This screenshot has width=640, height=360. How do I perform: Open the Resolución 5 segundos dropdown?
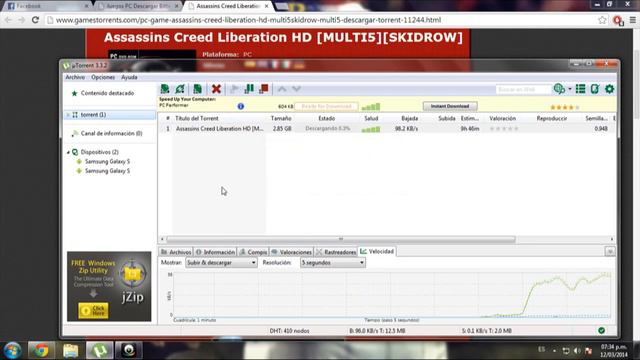333,263
